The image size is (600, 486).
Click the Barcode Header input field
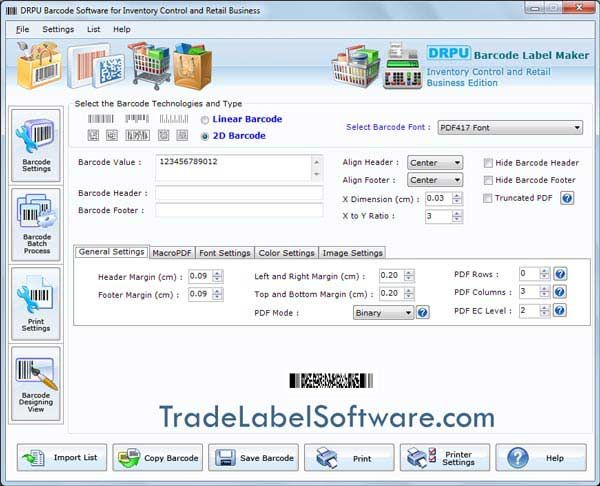coord(239,193)
